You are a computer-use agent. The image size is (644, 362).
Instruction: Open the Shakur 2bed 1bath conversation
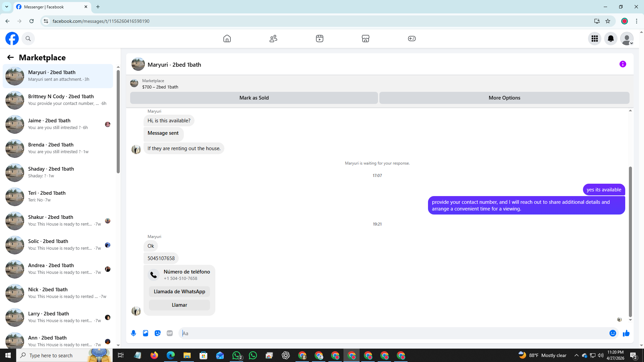click(x=58, y=221)
